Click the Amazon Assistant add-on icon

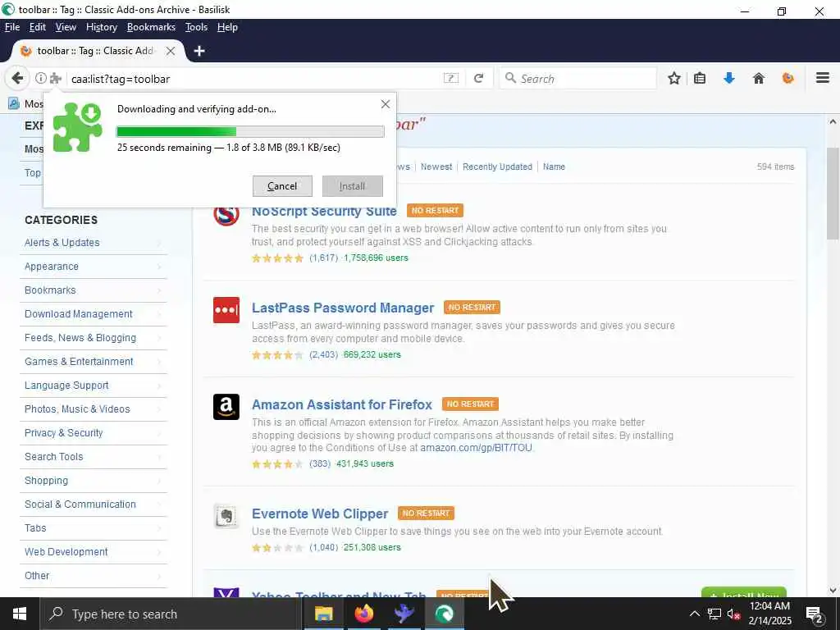226,407
